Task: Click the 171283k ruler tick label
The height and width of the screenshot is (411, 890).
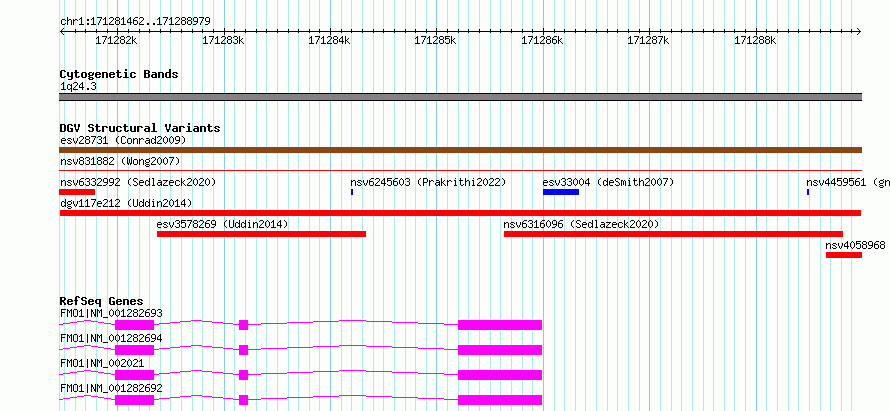Action: tap(223, 40)
